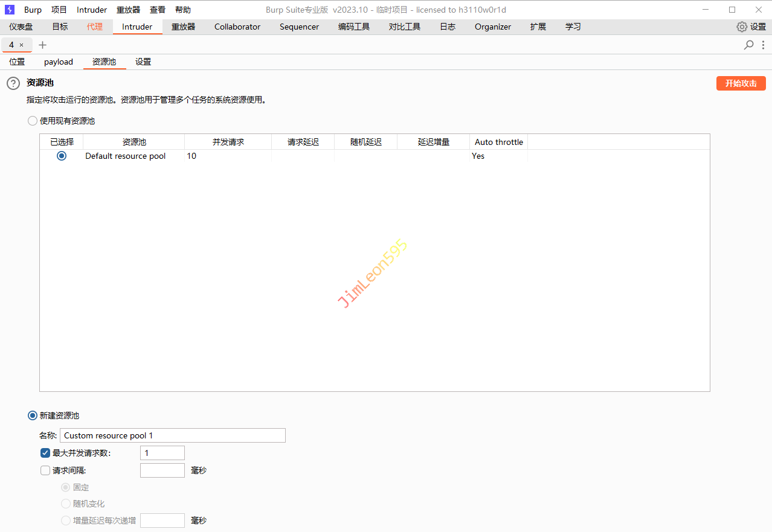Choose the Default resource pool radio button
This screenshot has height=532, width=772.
62,156
